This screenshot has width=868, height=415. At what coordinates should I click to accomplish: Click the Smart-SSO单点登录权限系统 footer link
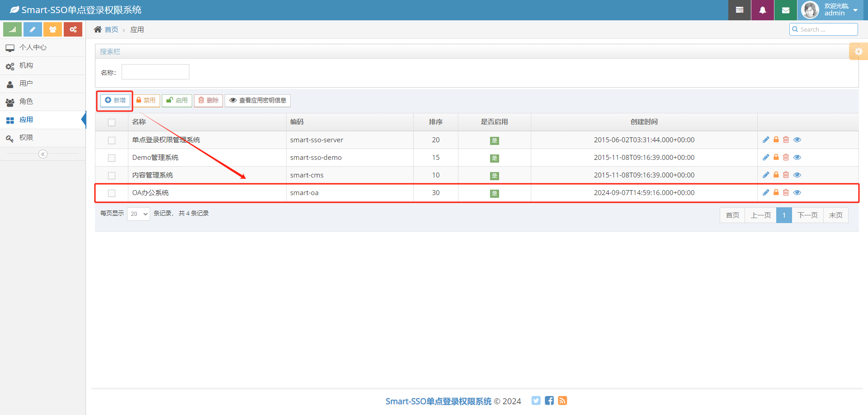(438, 401)
